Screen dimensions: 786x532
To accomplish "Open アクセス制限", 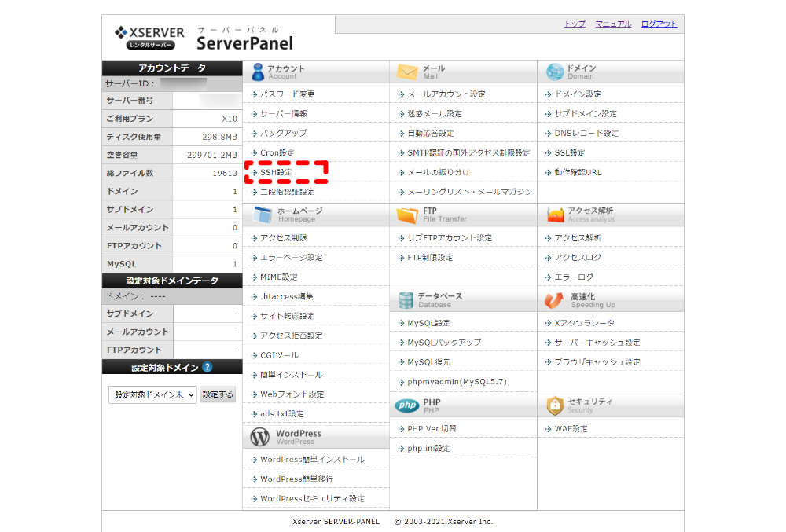I will 283,238.
